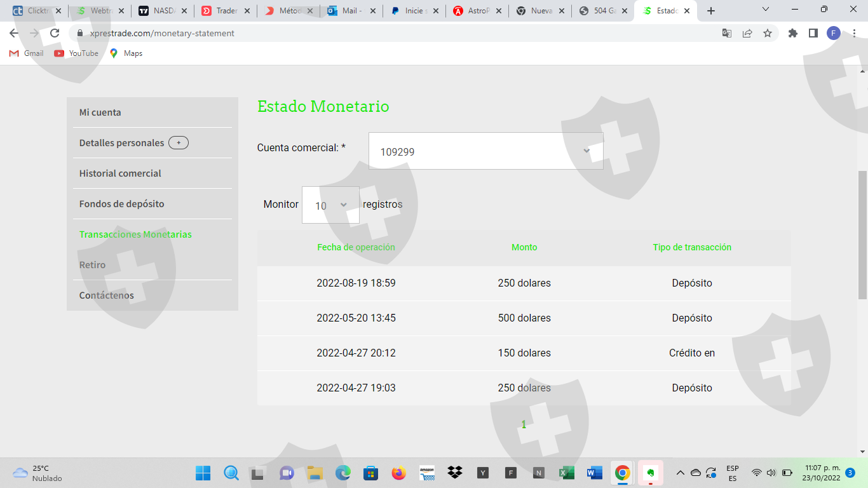Open the Windows Start menu

click(203, 473)
